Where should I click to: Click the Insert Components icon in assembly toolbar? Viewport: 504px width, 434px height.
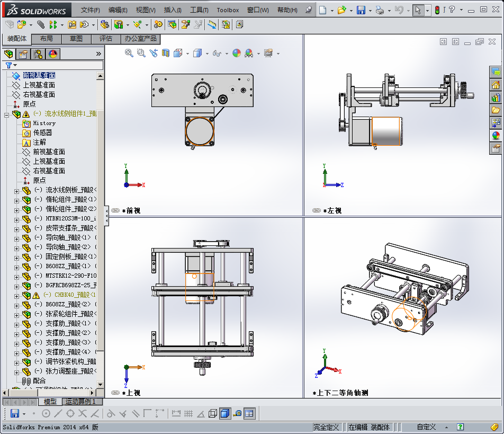(22, 24)
